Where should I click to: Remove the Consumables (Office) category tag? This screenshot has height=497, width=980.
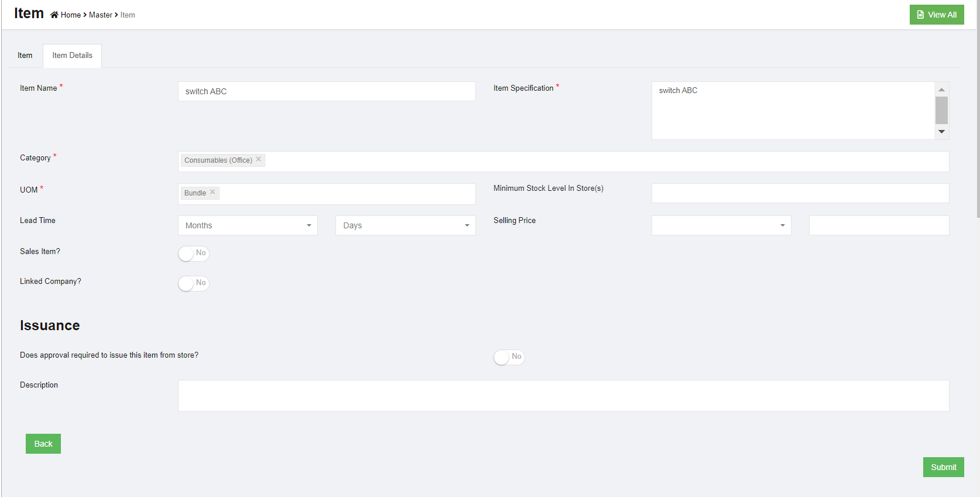[x=258, y=159]
